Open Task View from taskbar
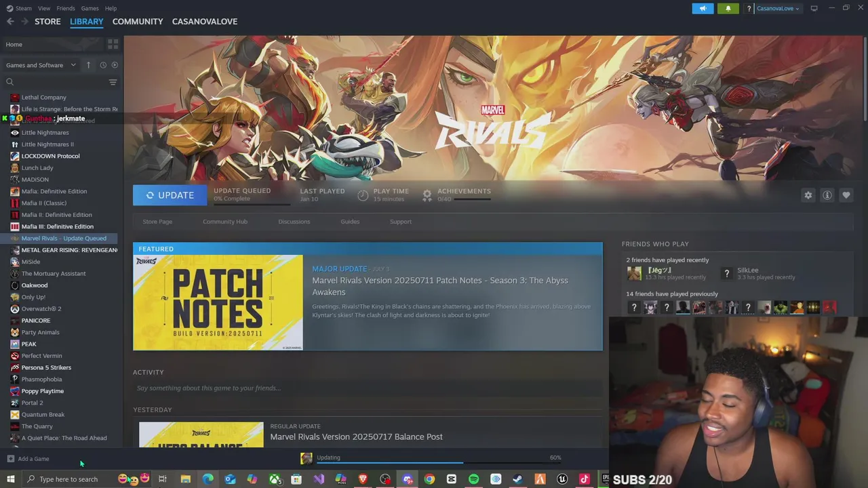The width and height of the screenshot is (868, 488). click(x=163, y=479)
